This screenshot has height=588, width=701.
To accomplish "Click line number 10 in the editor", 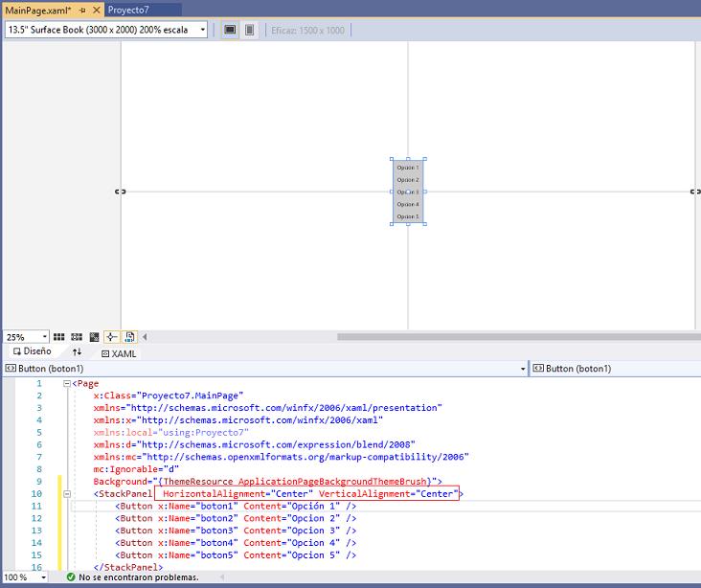I will (x=36, y=493).
